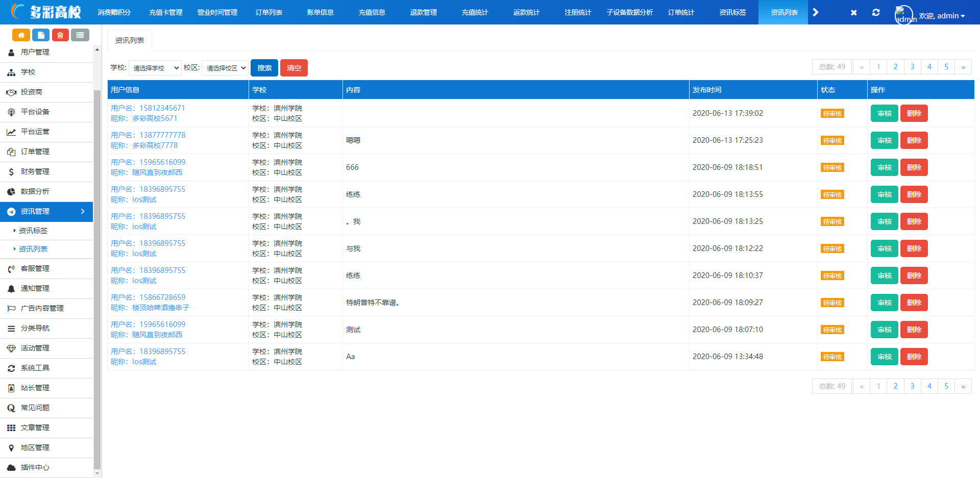Screen dimensions: 980x478
Task: Click the 文章管理 grid icon
Action: (11, 428)
